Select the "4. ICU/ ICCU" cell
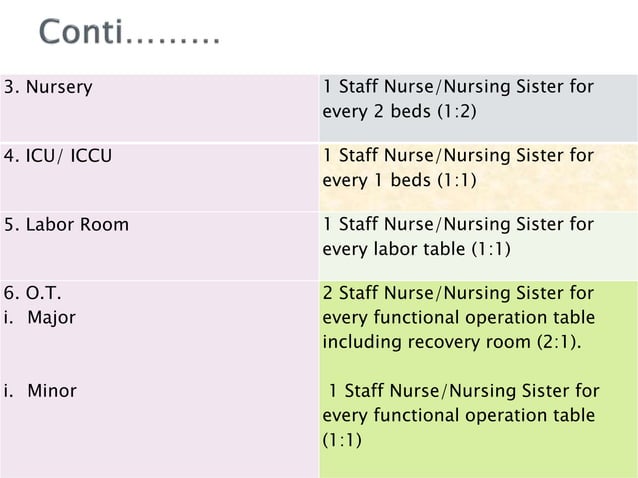The image size is (638, 478). 58,156
